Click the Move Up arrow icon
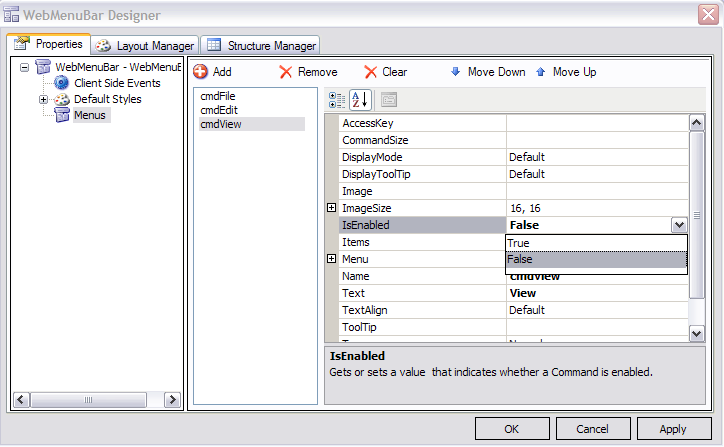Viewport: 724px width, 447px height. point(541,72)
